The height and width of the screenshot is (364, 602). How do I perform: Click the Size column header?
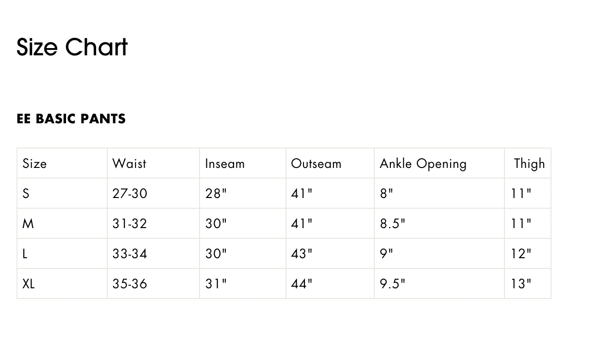pos(34,164)
